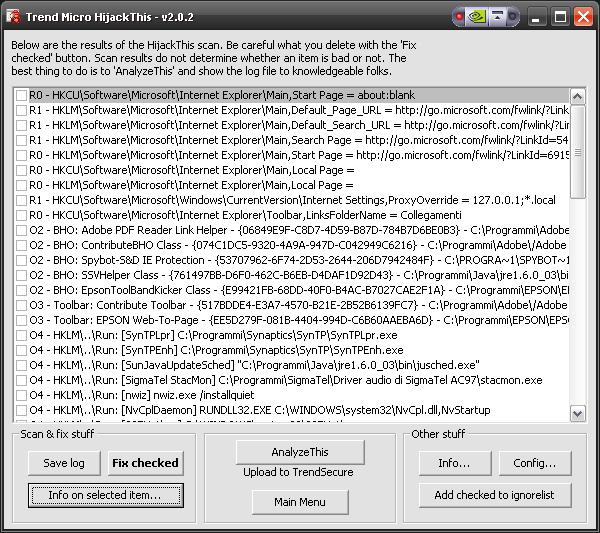Click the Save log button
The image size is (600, 533).
click(x=64, y=463)
